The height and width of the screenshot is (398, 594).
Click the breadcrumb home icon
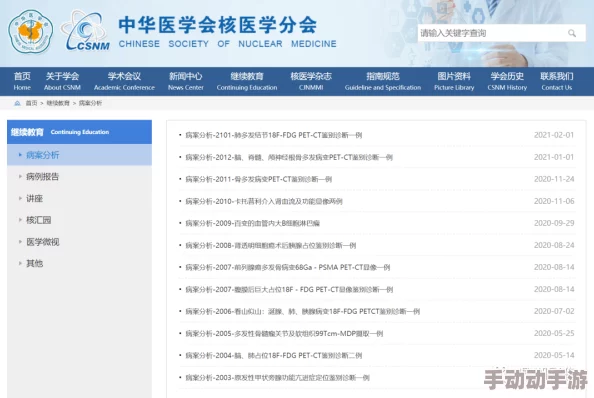pyautogui.click(x=17, y=103)
